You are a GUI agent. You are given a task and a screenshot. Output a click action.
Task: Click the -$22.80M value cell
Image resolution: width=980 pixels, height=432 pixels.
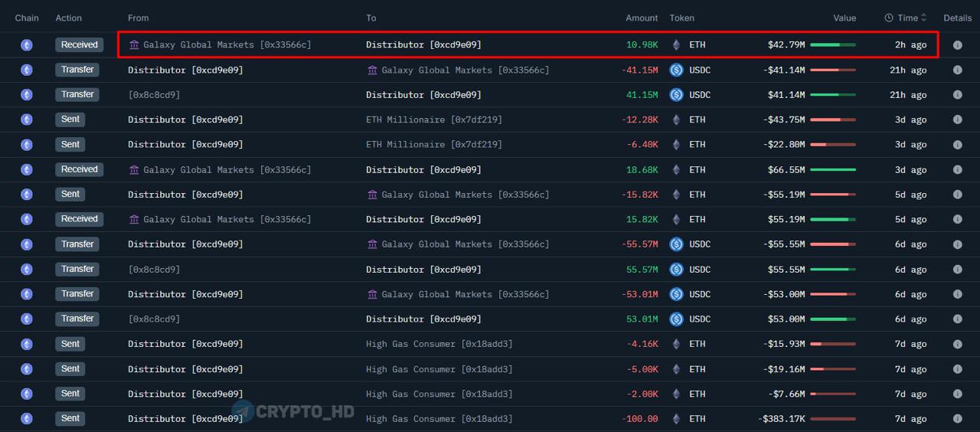(x=784, y=145)
